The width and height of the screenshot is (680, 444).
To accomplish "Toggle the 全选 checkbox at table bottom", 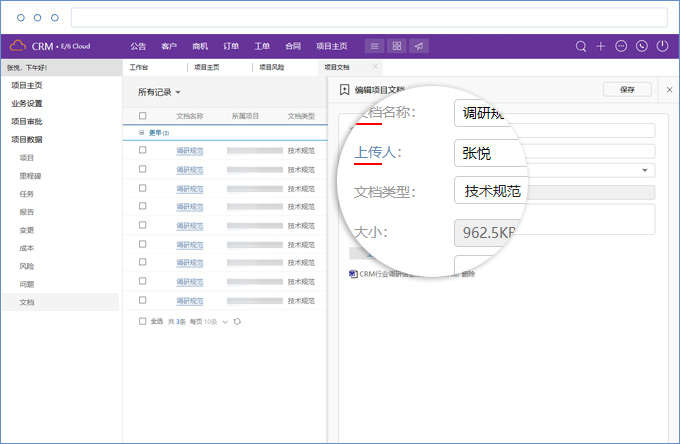I will (143, 321).
